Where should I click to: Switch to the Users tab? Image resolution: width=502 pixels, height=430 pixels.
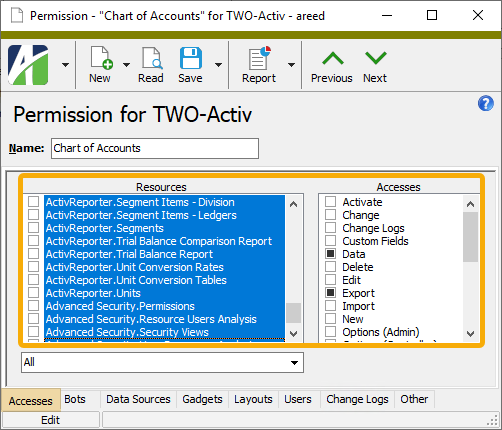298,399
